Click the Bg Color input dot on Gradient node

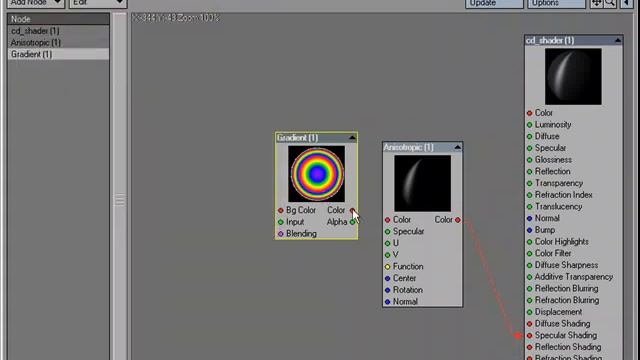coord(280,211)
